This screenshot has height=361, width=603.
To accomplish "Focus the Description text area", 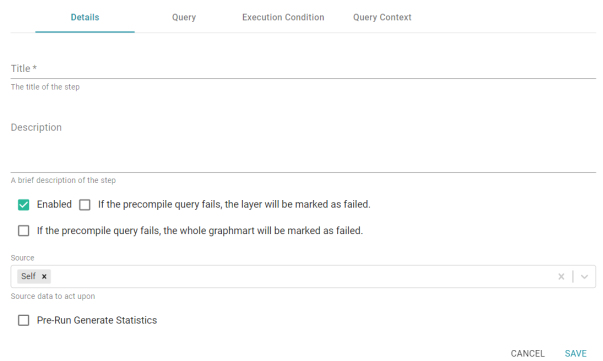I will [x=303, y=147].
